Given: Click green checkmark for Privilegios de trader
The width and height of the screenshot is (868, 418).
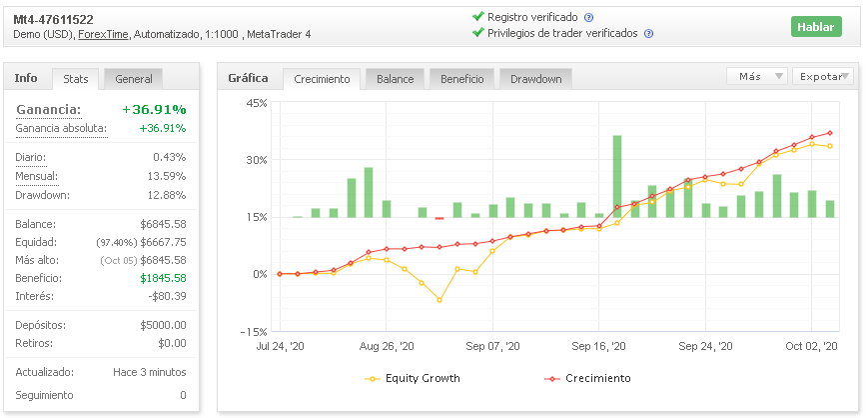Looking at the screenshot, I should [477, 33].
